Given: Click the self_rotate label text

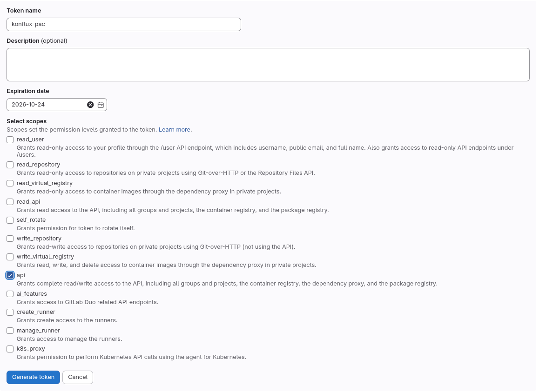Looking at the screenshot, I should click(31, 220).
